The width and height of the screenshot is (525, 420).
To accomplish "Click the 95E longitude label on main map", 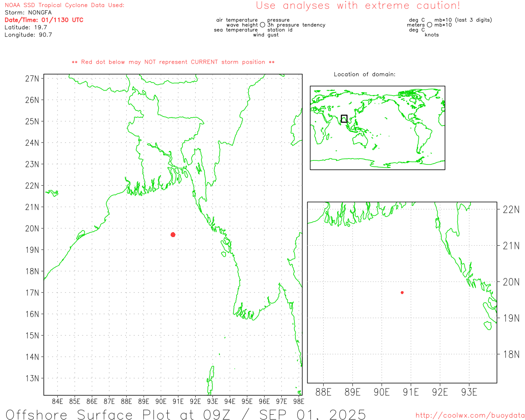I will pyautogui.click(x=247, y=402).
